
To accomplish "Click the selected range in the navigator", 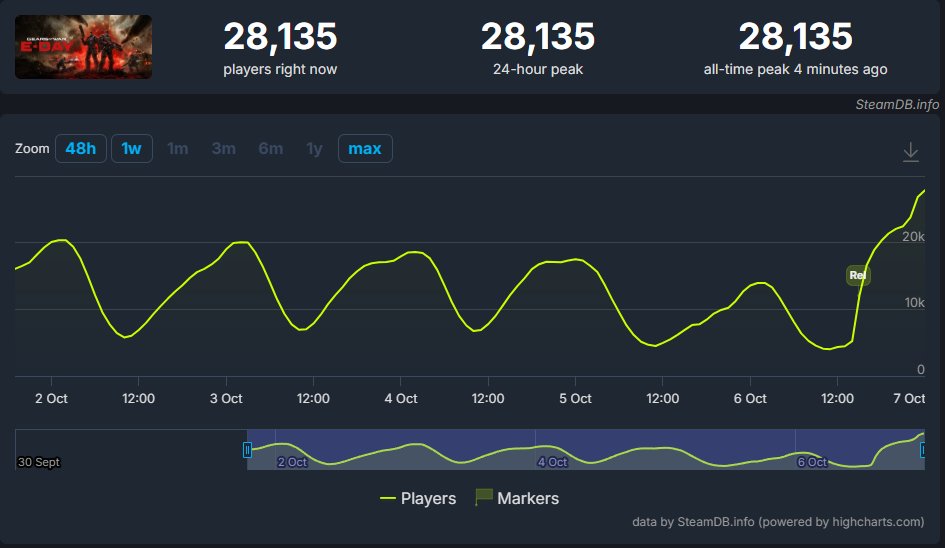I will tap(585, 449).
